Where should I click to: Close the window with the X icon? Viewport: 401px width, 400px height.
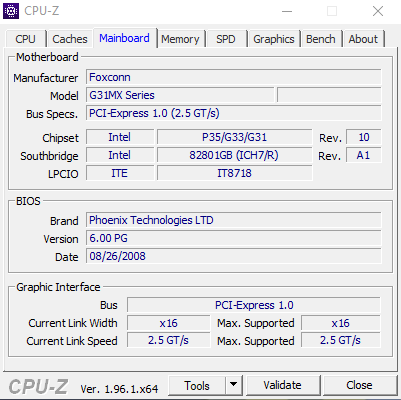point(378,11)
